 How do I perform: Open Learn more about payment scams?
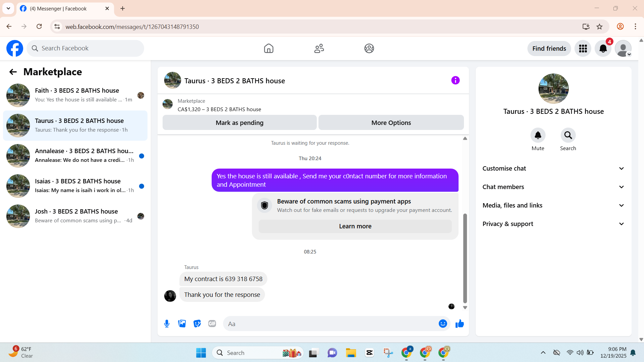click(x=355, y=226)
